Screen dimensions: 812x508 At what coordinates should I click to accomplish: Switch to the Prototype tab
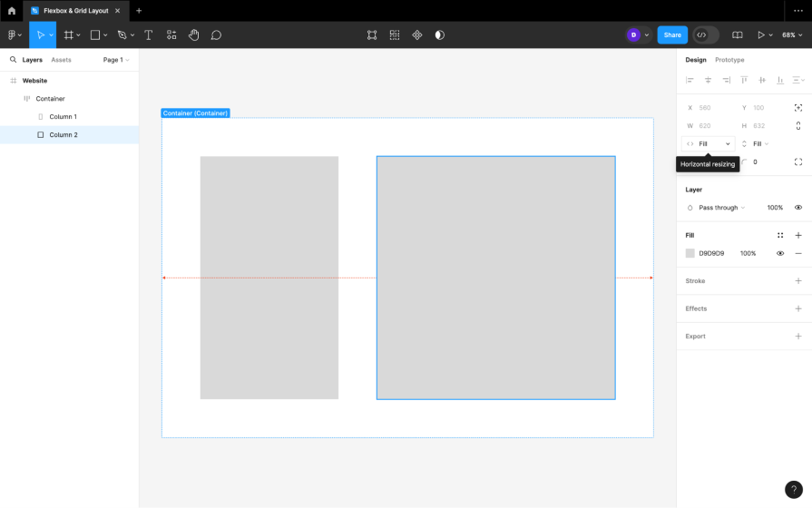point(729,60)
